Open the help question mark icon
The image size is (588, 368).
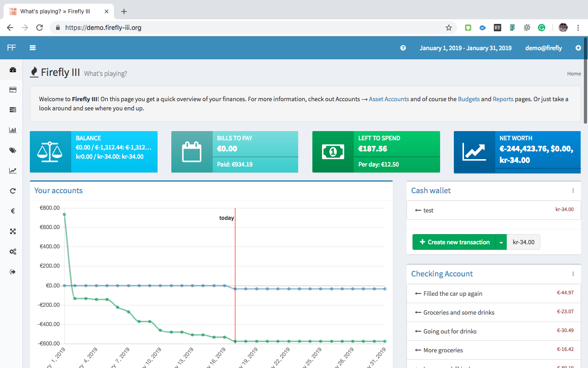[403, 48]
